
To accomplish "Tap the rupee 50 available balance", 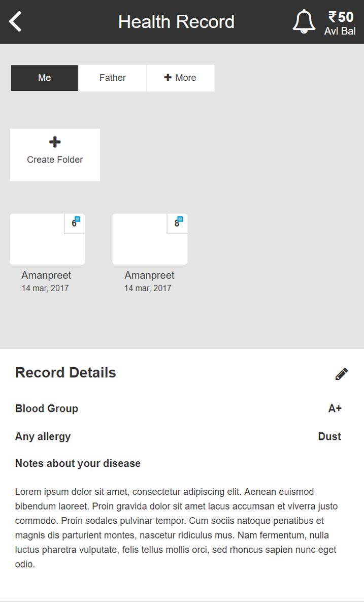I will point(340,23).
